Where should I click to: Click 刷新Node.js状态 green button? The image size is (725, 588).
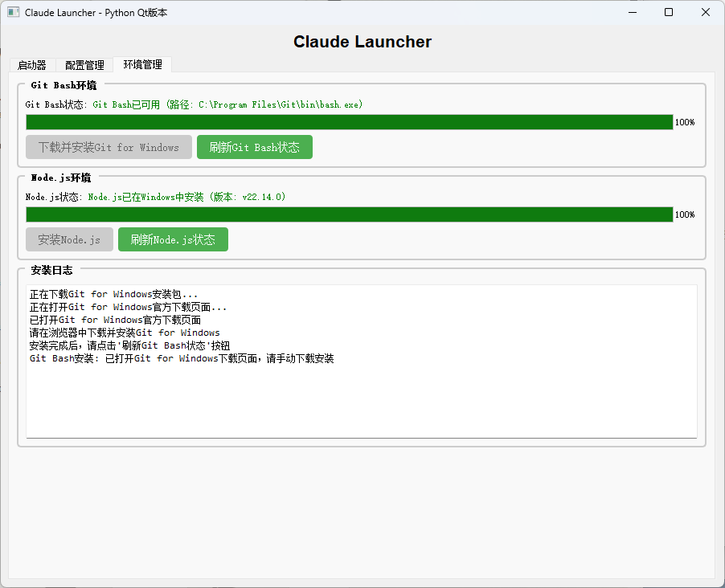pos(173,239)
